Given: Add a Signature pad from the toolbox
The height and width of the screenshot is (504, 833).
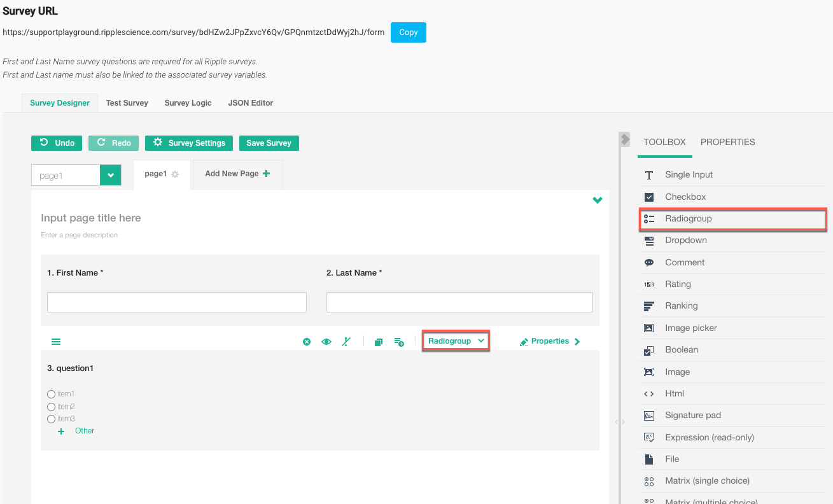Looking at the screenshot, I should click(x=692, y=416).
